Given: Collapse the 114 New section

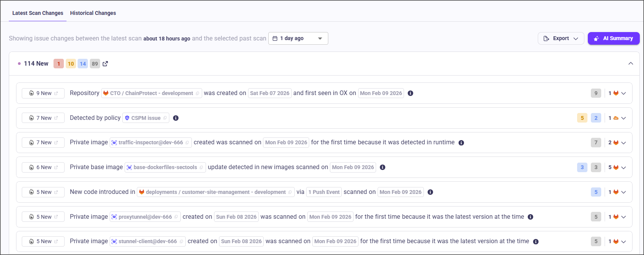Looking at the screenshot, I should 631,63.
